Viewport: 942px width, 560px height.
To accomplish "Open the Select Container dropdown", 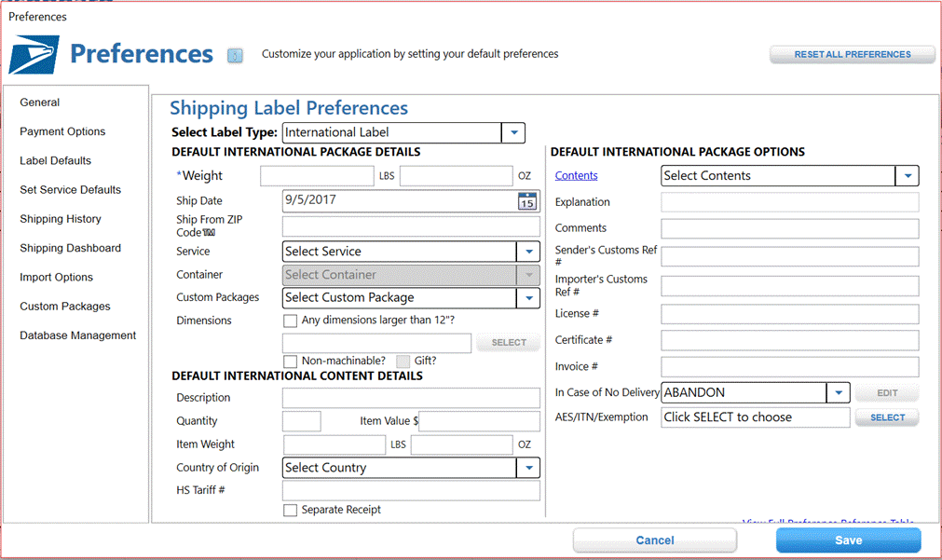I will [x=528, y=275].
